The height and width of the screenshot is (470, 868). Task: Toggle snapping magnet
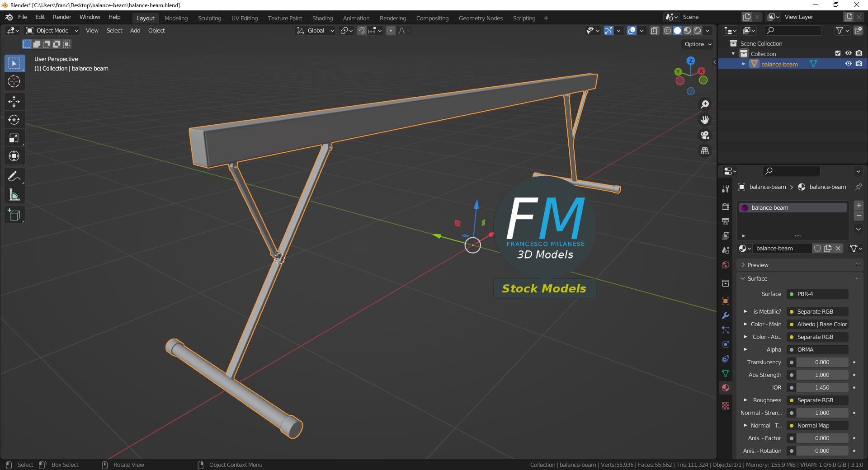point(362,31)
